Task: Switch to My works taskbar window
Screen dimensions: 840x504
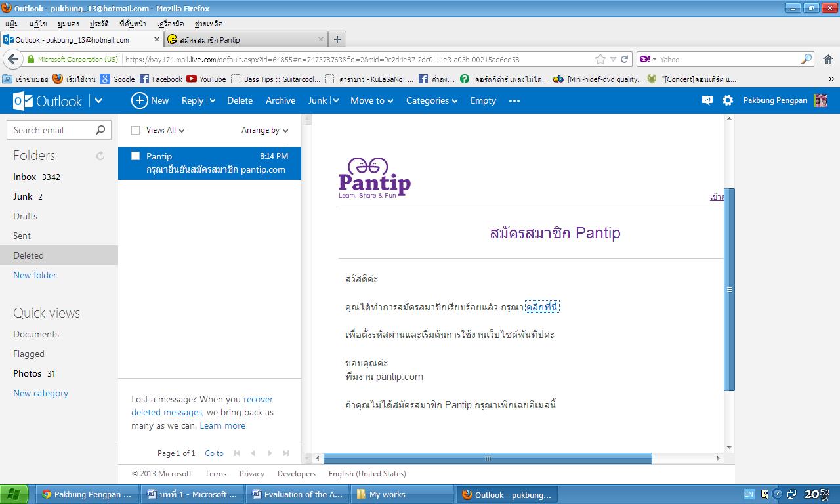Action: point(402,494)
